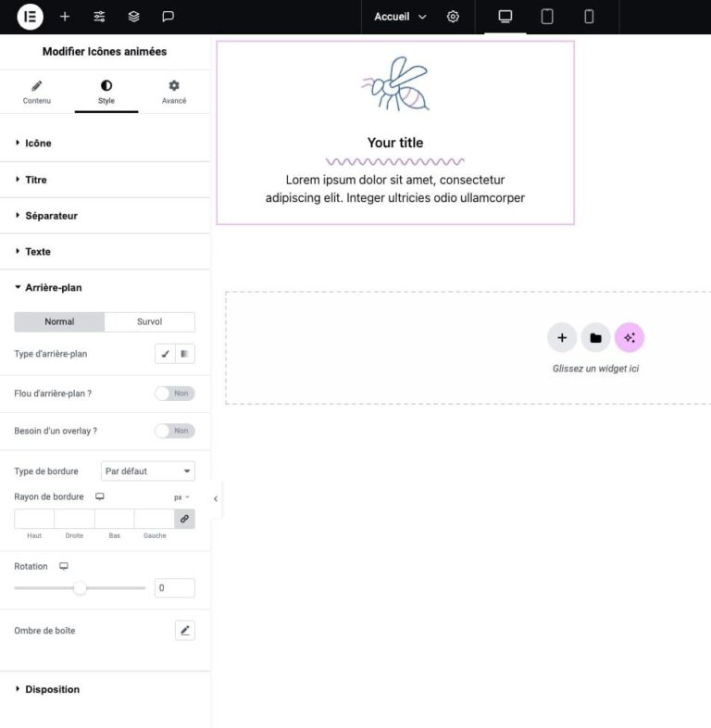Expand the Texte section

(x=105, y=252)
